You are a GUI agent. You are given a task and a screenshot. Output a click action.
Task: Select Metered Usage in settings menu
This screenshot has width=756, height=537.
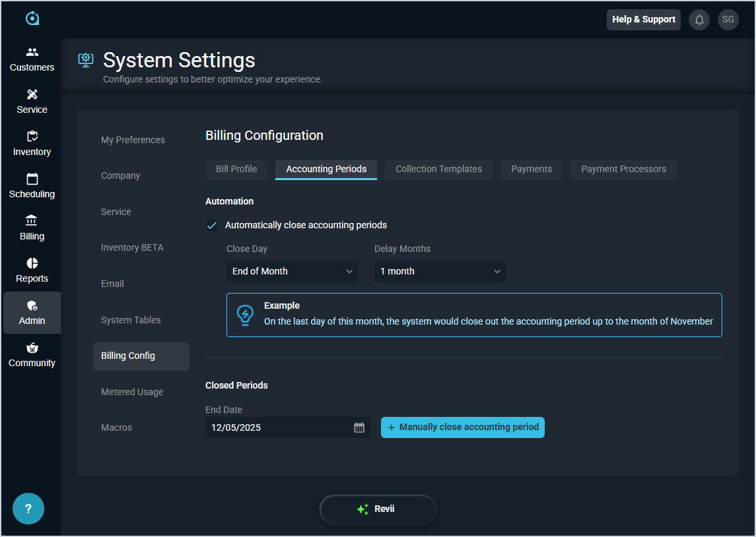[132, 392]
